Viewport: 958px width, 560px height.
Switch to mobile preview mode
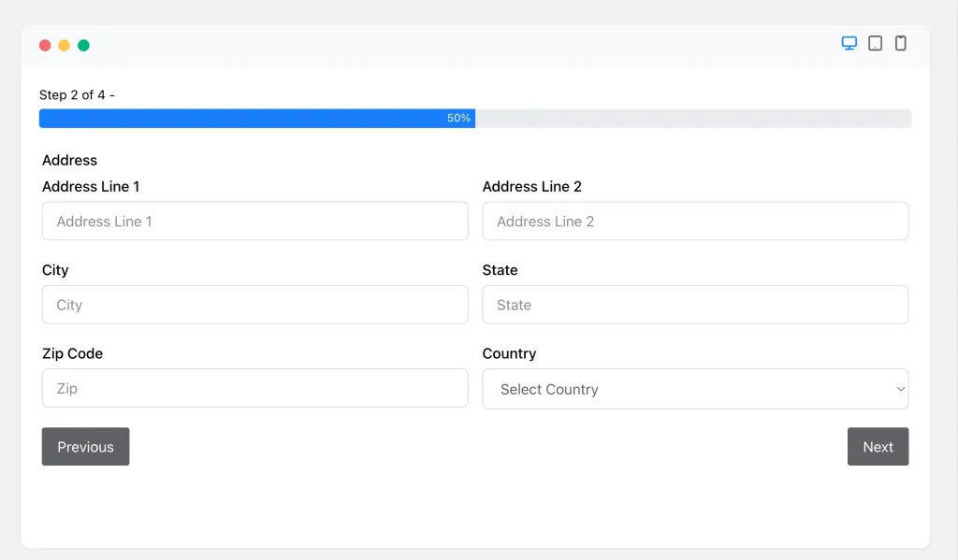[x=900, y=43]
